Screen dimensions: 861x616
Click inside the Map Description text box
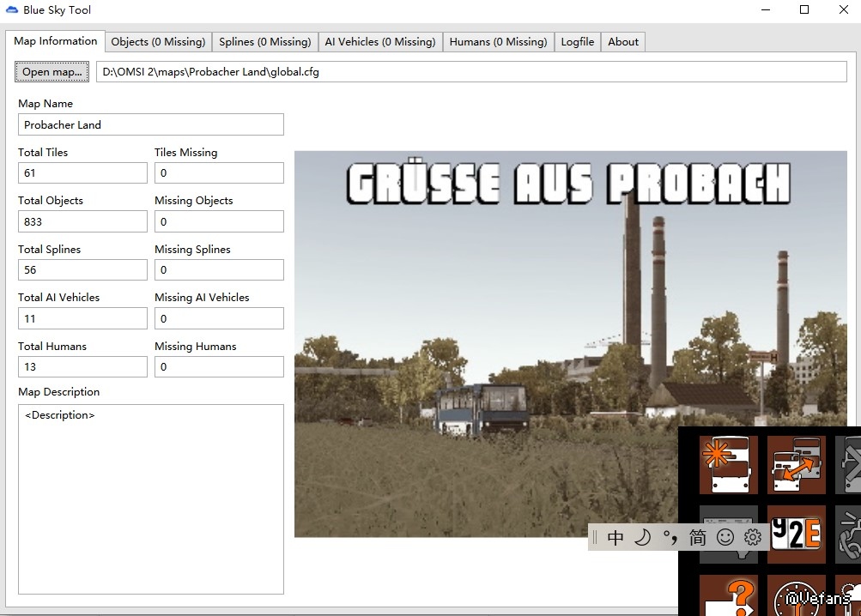[150, 498]
